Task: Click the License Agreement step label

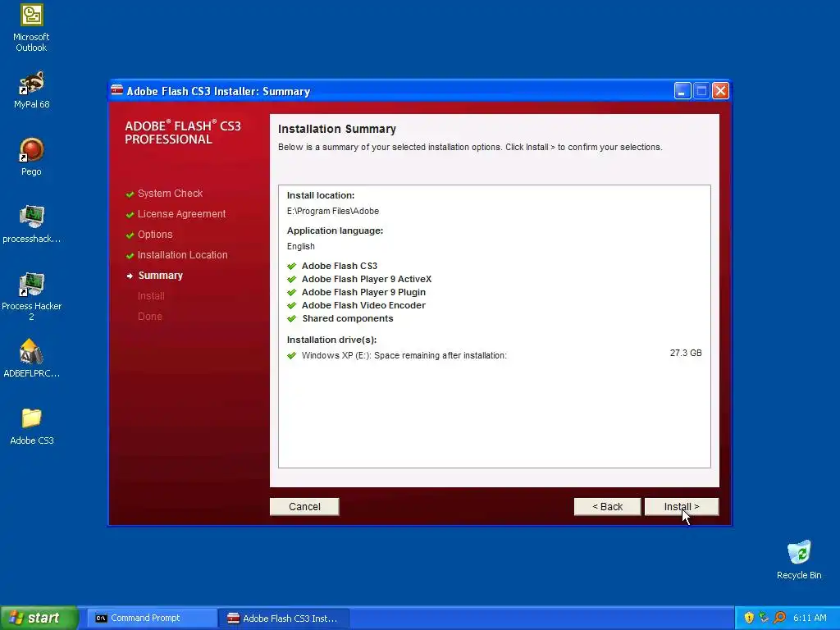Action: (181, 214)
